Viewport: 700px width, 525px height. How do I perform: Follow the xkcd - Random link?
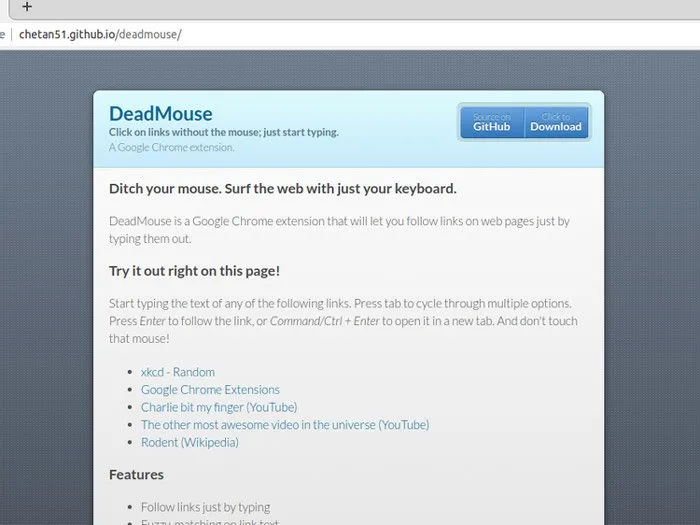click(x=177, y=372)
